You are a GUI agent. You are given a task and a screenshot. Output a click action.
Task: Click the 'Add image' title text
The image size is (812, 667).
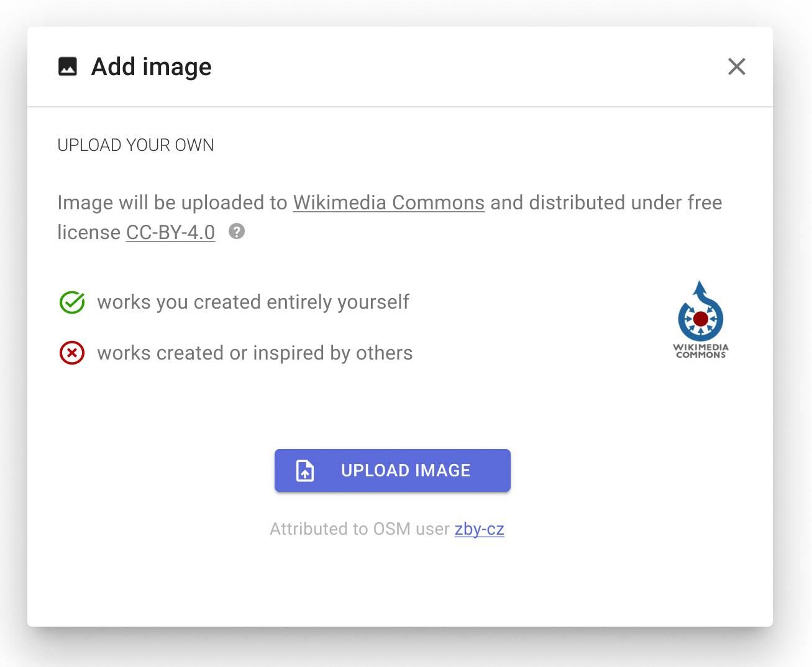[152, 67]
